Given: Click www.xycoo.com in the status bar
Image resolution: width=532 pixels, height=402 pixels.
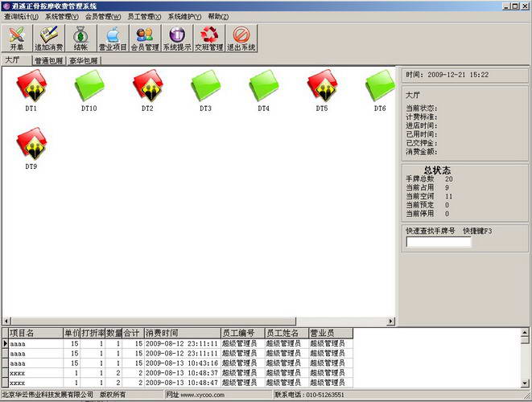Looking at the screenshot, I should pyautogui.click(x=202, y=395).
